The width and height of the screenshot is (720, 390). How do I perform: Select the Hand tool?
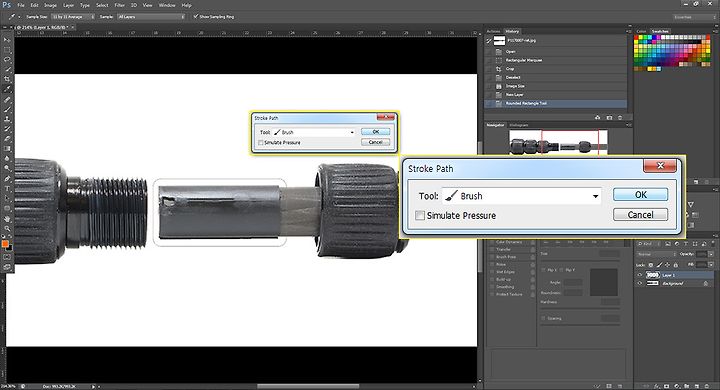(7, 219)
